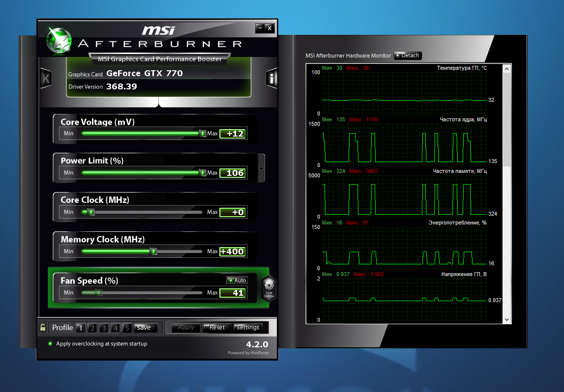Click monitor scrollbar down arrow
564x392 pixels.
[506, 319]
